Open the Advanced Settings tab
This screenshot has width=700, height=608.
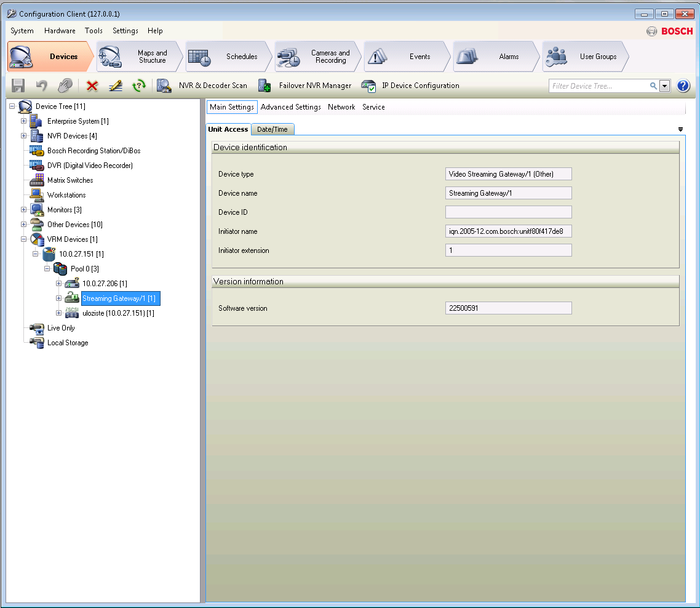tap(290, 107)
